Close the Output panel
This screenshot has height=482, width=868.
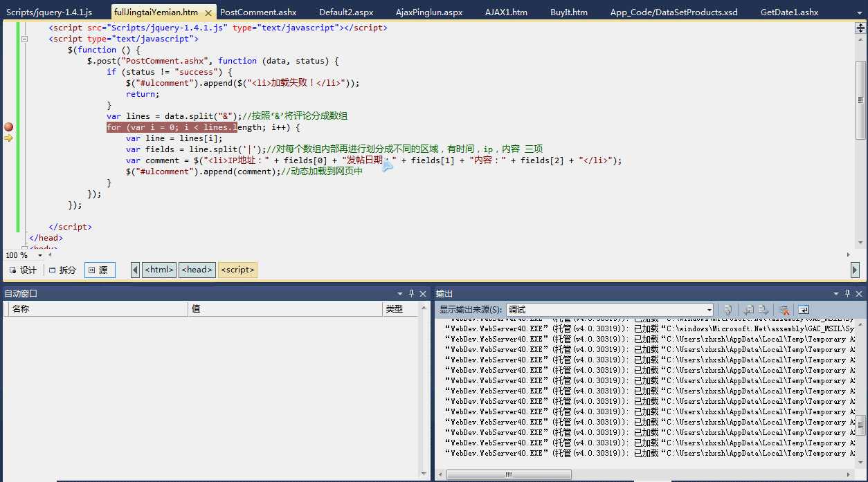click(x=859, y=294)
